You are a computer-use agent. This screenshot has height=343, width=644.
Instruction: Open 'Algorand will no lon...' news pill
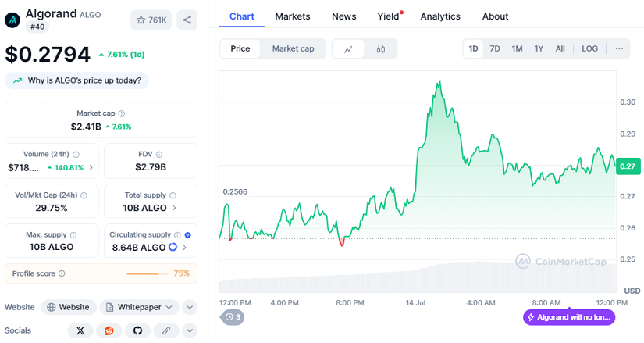click(x=569, y=317)
